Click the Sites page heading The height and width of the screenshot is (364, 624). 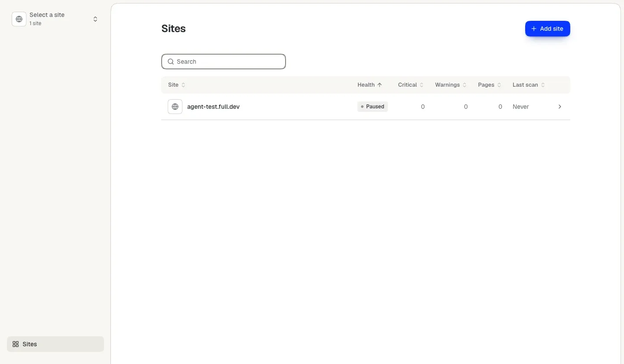173,29
